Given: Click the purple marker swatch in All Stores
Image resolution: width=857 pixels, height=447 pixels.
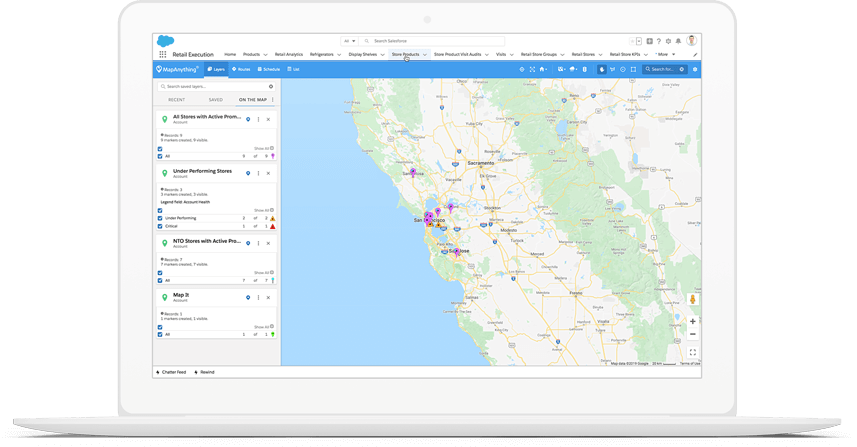Looking at the screenshot, I should (x=273, y=156).
